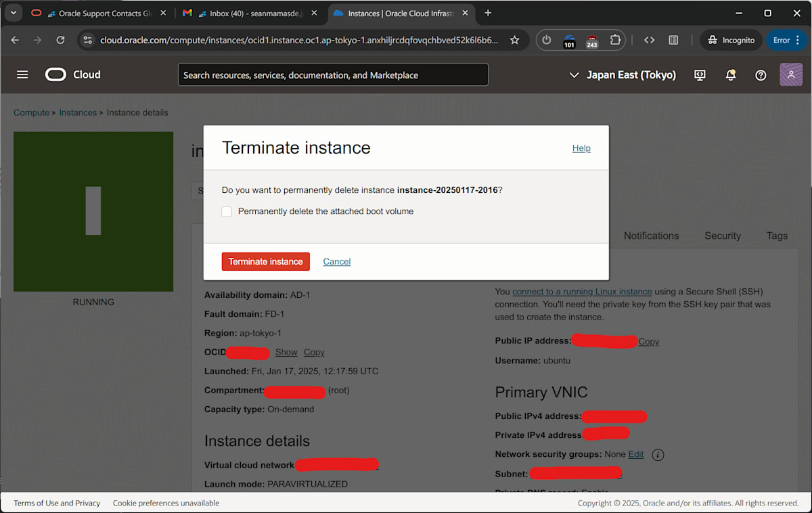
Task: Focus the Search resources search field
Action: point(333,74)
